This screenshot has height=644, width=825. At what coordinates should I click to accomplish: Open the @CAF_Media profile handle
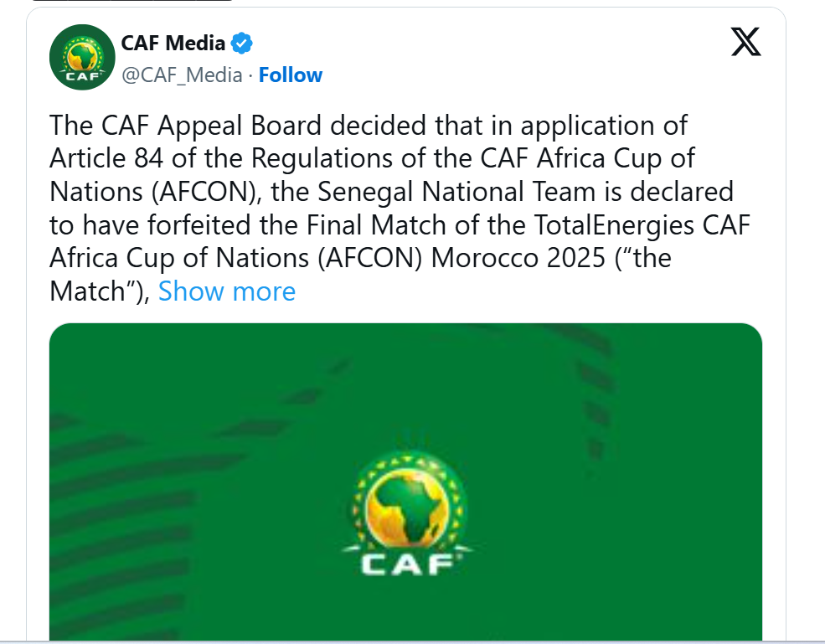coord(184,75)
